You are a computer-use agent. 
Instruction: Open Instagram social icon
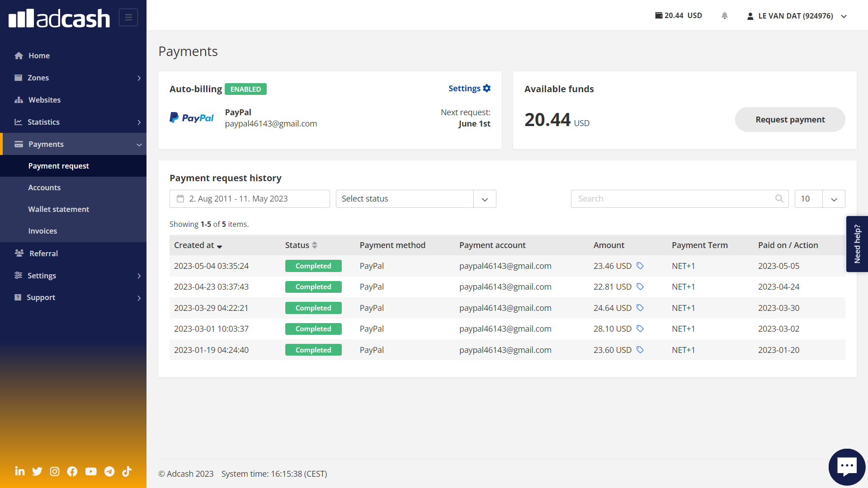pos(55,471)
